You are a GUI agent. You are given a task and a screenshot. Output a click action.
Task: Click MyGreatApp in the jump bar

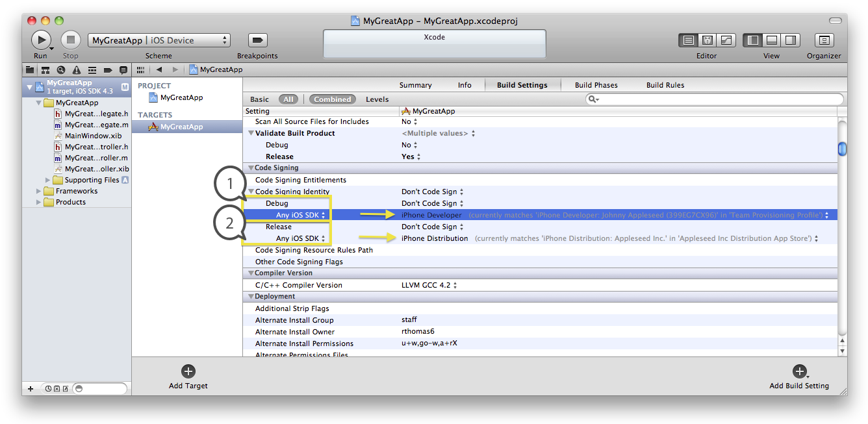click(216, 69)
